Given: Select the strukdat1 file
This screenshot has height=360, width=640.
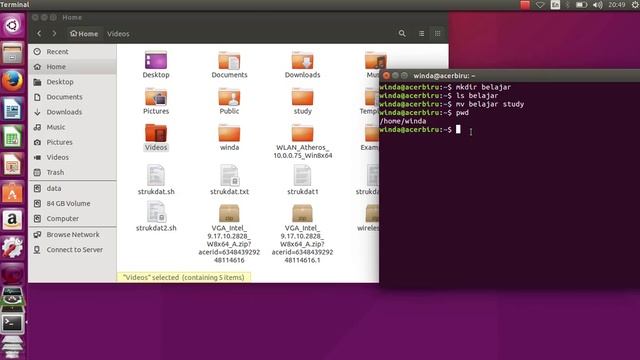Looking at the screenshot, I should (302, 175).
